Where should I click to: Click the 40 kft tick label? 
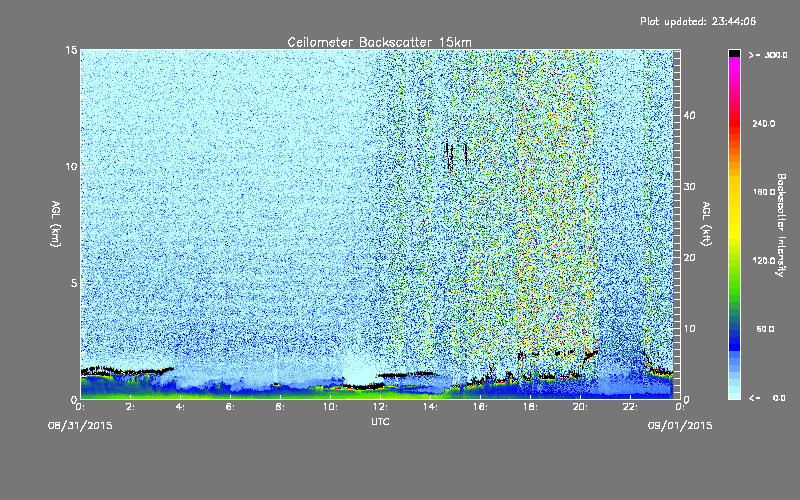click(689, 115)
